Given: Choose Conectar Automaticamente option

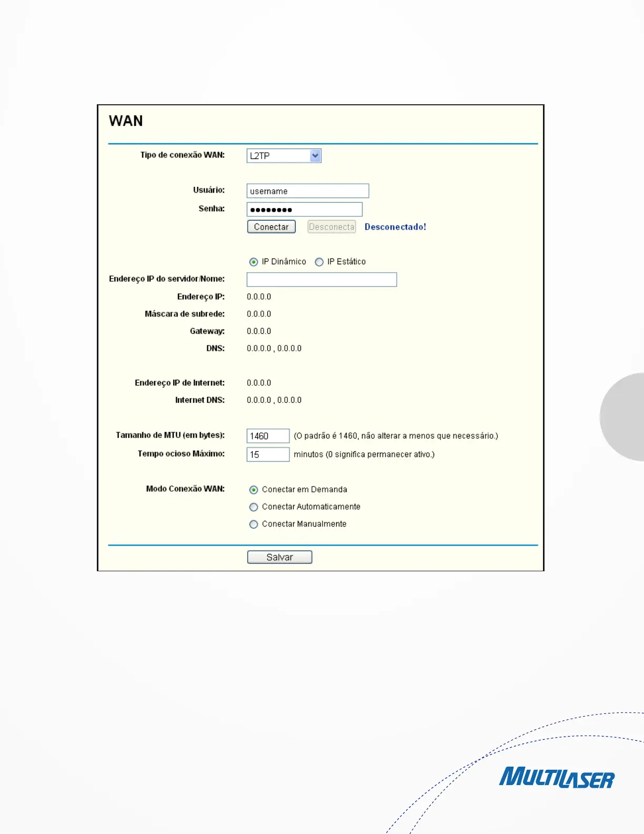Looking at the screenshot, I should [x=254, y=507].
